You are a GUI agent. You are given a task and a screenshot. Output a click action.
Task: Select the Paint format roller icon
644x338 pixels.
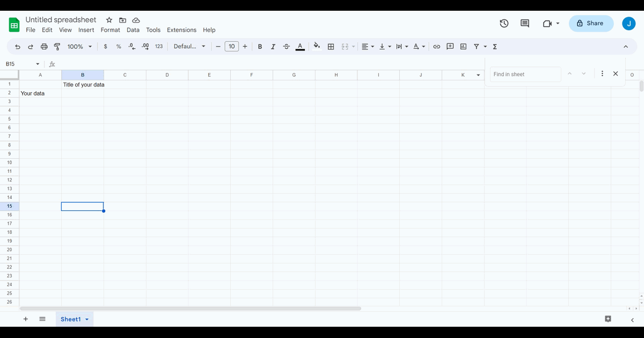point(57,47)
